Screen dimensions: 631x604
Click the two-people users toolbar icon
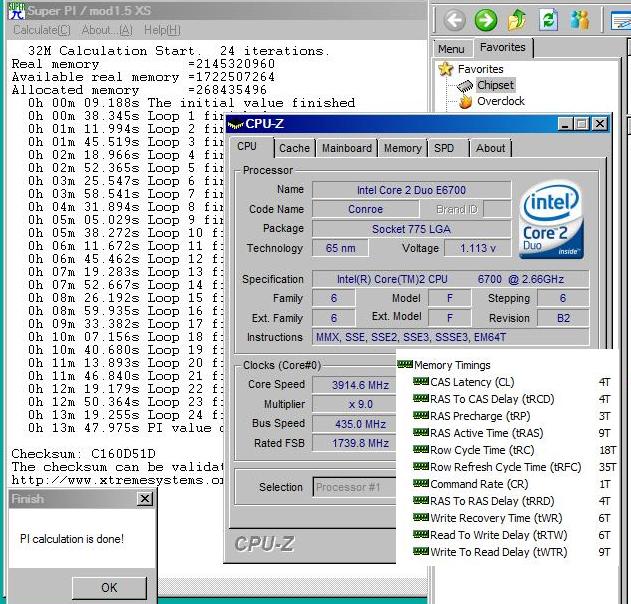point(580,20)
